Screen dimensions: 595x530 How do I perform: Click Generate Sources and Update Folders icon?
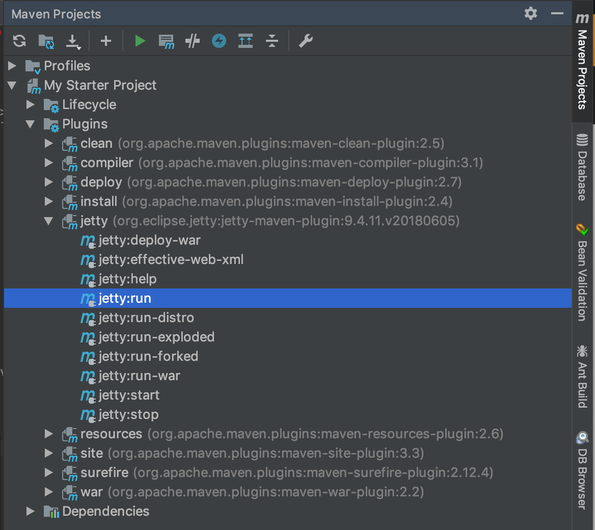46,41
